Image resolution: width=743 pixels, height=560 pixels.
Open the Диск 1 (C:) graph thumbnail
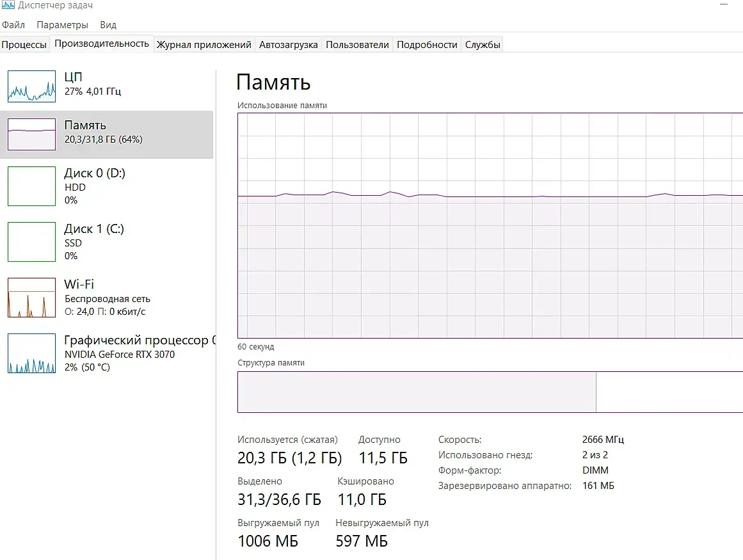click(x=31, y=242)
